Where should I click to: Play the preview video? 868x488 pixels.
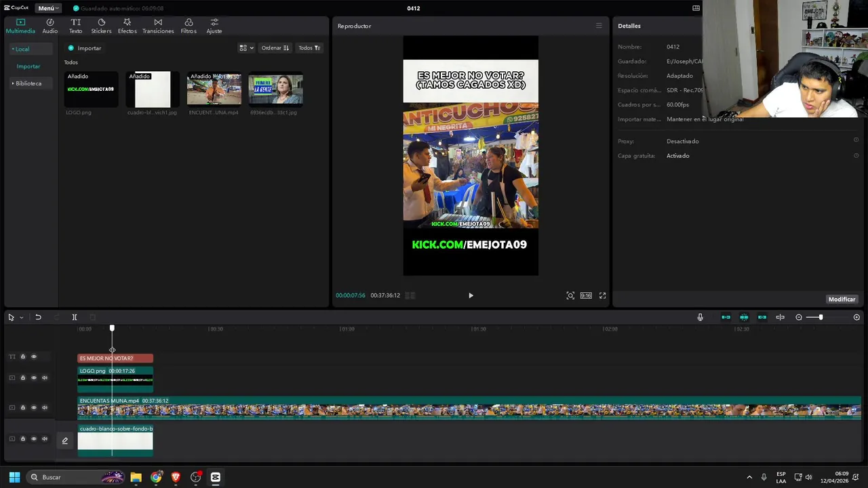(471, 296)
